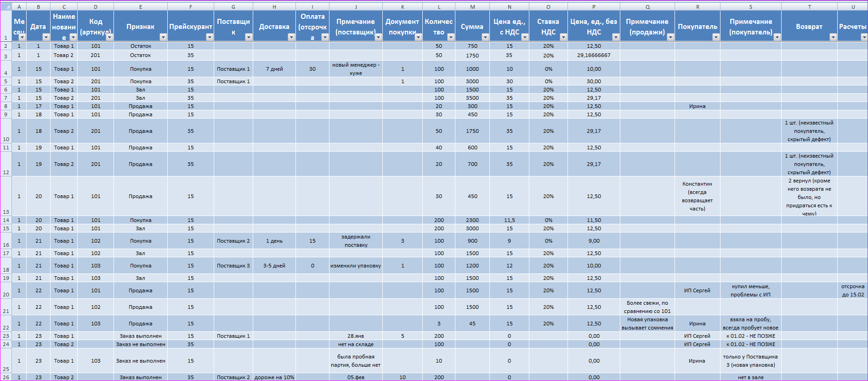Click the 'дороже на 10%' cell

[274, 377]
